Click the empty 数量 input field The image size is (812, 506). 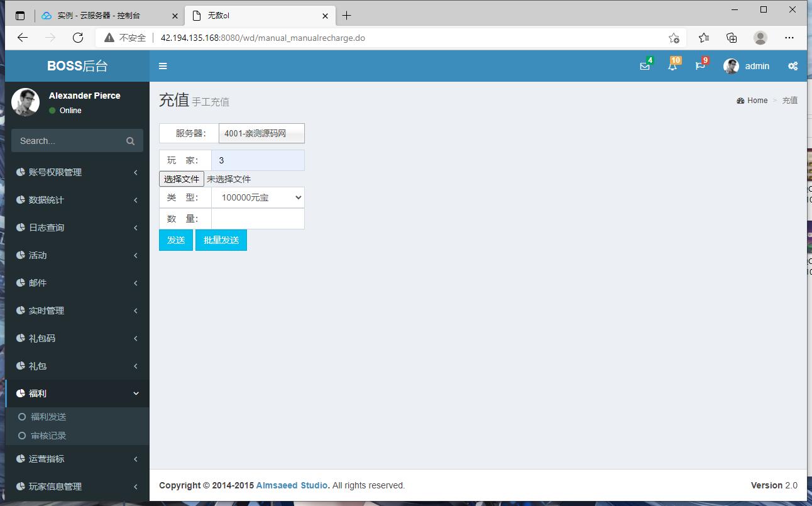click(258, 218)
